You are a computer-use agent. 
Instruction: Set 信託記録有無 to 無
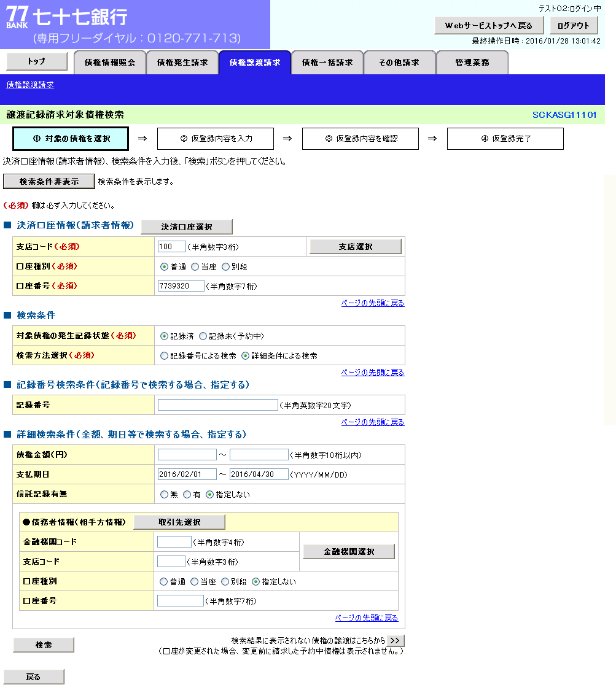[x=164, y=495]
